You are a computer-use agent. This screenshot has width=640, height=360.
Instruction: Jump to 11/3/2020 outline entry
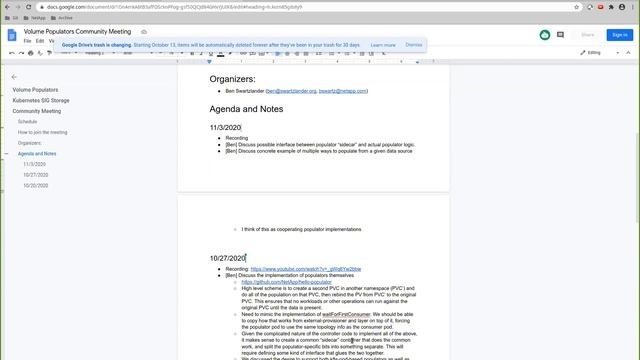(x=34, y=164)
